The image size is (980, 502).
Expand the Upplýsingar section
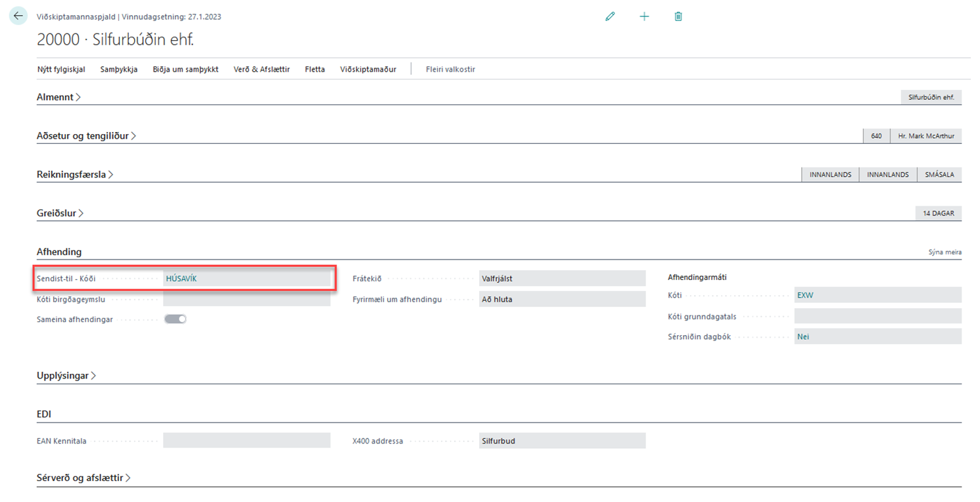[x=66, y=376]
